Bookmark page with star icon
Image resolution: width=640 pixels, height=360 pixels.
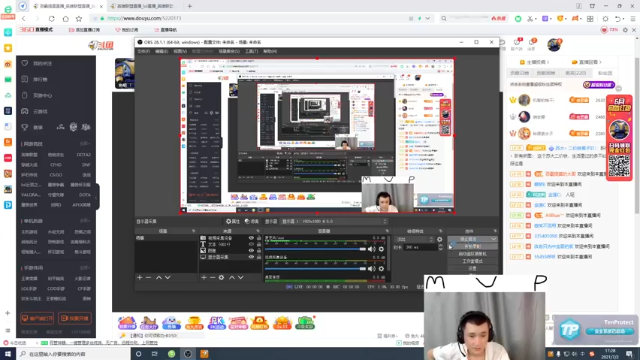pos(79,18)
